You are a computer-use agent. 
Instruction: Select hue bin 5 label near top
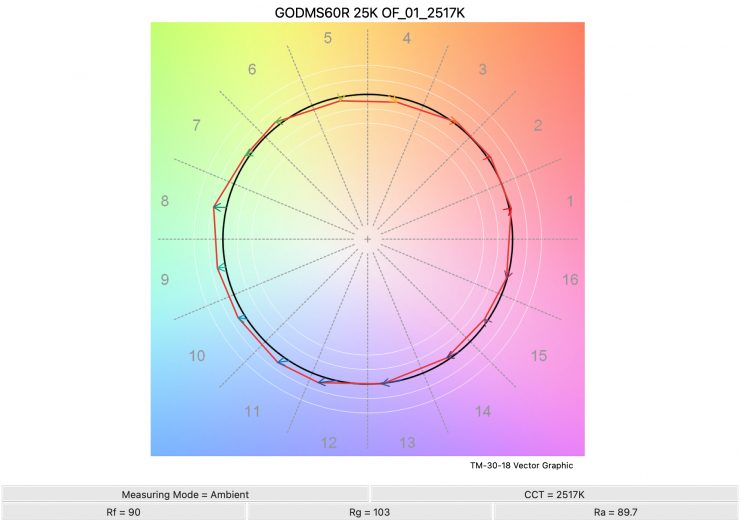(x=327, y=39)
